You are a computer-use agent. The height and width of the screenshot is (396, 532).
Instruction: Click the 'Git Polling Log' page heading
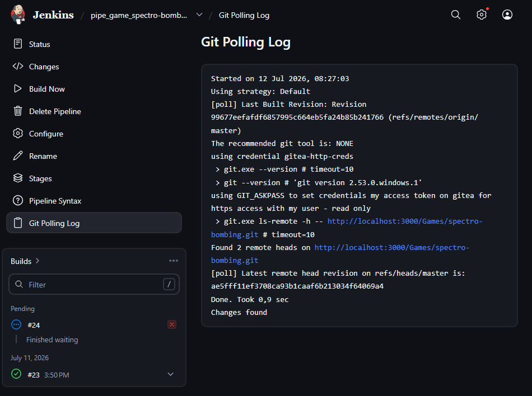(246, 42)
